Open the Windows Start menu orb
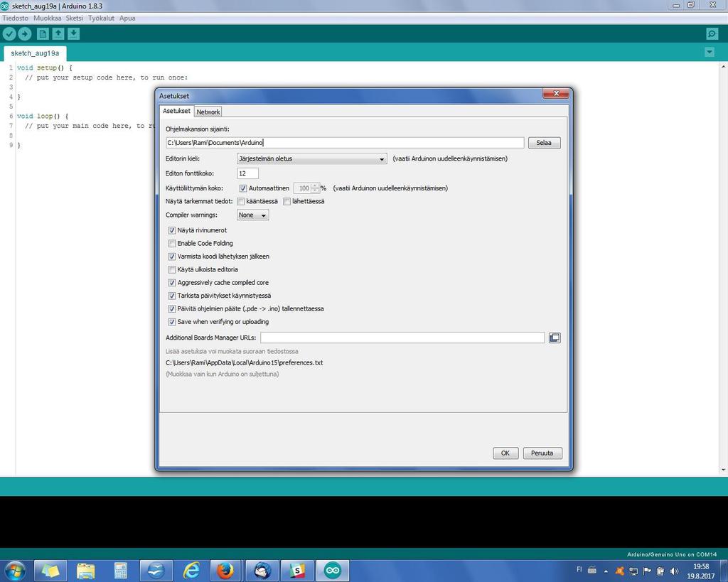Image resolution: width=728 pixels, height=582 pixels. [x=15, y=571]
